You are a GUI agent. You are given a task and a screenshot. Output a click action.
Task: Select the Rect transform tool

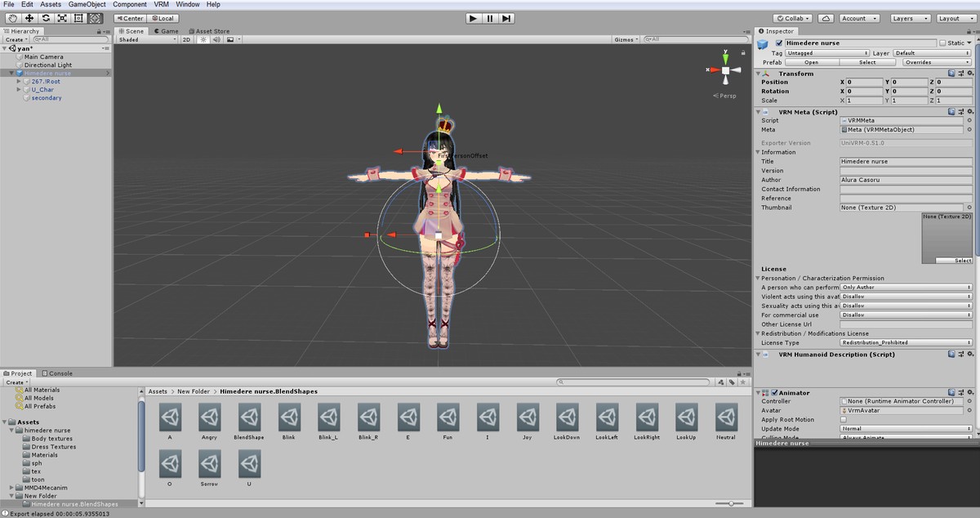[x=78, y=18]
